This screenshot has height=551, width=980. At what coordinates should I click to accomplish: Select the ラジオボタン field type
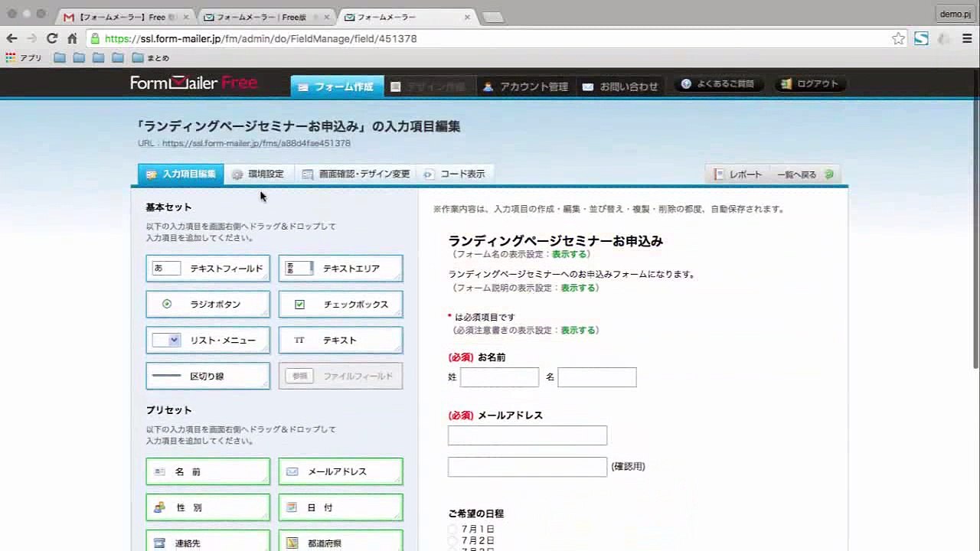(x=208, y=305)
